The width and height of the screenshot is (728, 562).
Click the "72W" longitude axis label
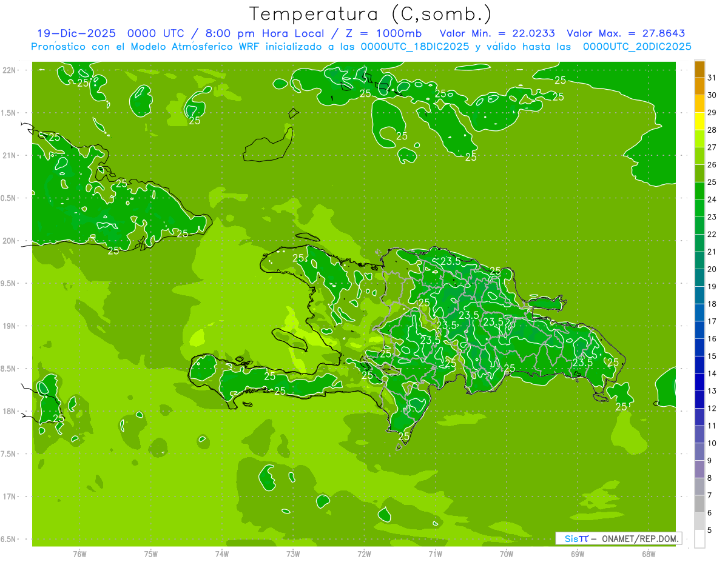[x=364, y=554]
